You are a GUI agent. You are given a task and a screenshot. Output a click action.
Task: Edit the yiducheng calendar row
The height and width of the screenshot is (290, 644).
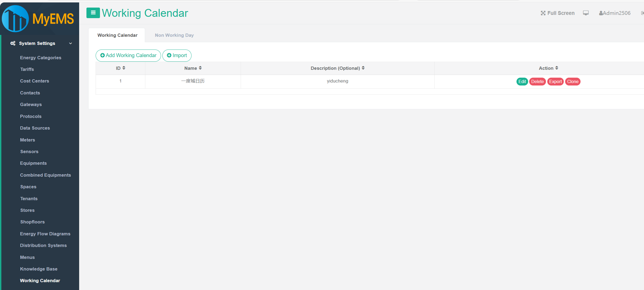522,81
